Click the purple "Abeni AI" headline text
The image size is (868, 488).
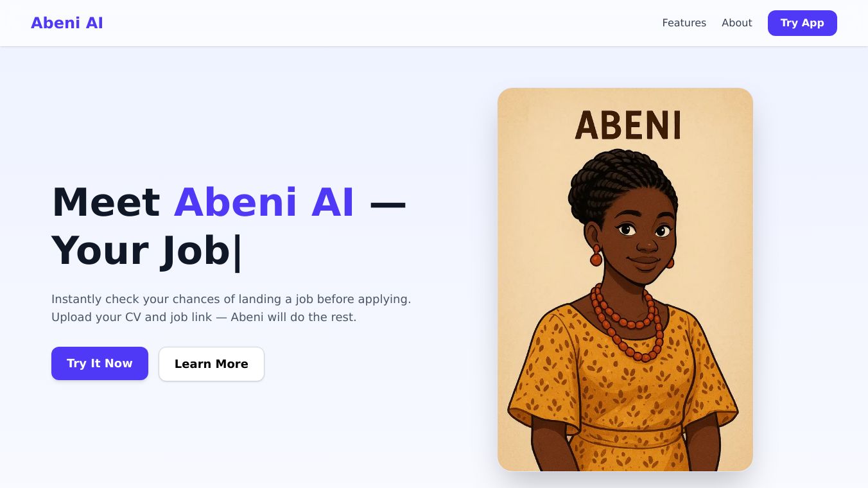264,202
